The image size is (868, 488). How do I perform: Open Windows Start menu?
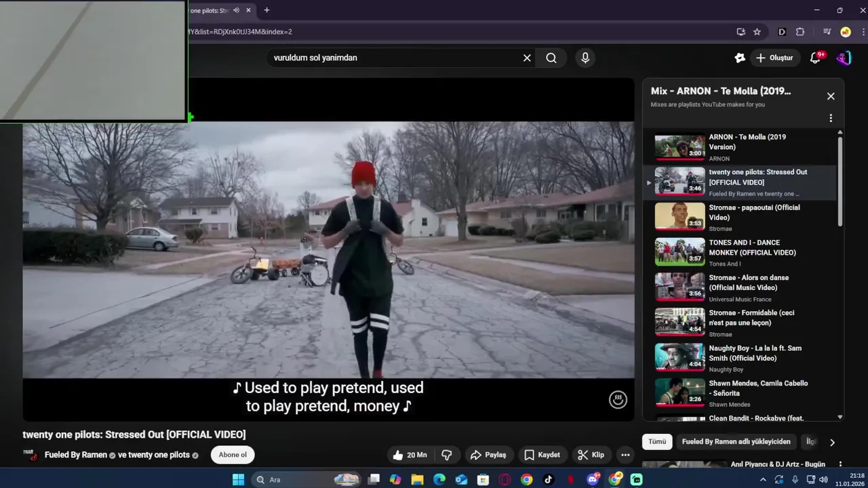[238, 480]
